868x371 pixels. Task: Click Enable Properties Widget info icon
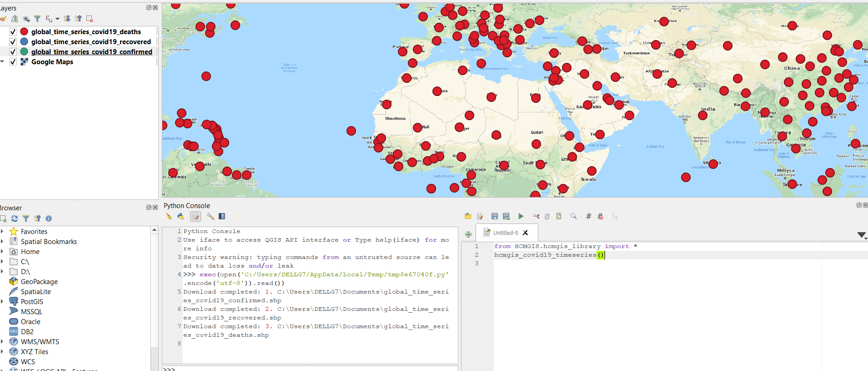(49, 219)
